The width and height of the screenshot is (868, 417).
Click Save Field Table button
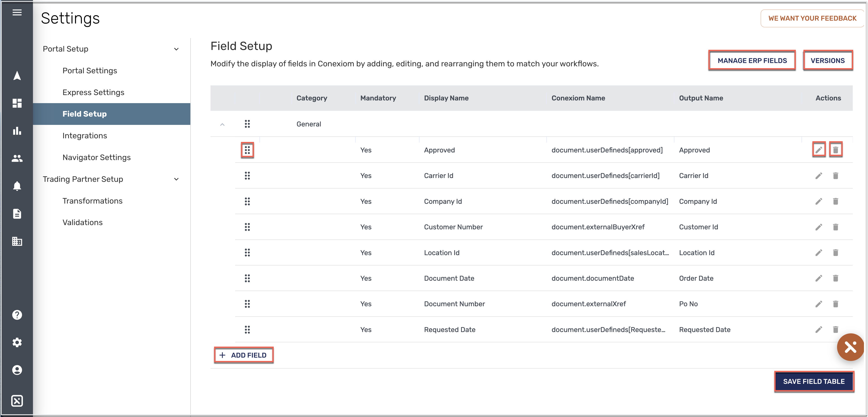tap(813, 381)
